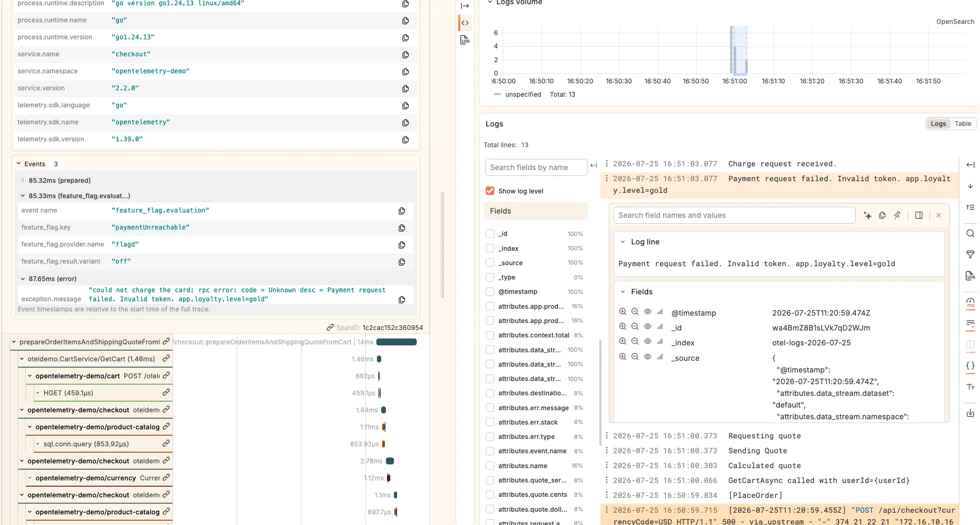This screenshot has height=525, width=980.
Task: Switch to Table view
Action: tap(963, 124)
